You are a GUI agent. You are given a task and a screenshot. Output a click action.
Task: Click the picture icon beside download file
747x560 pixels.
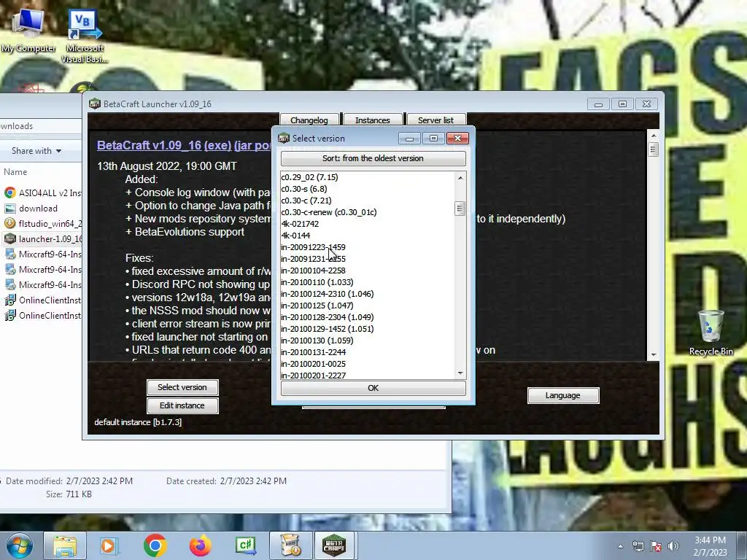[x=10, y=208]
